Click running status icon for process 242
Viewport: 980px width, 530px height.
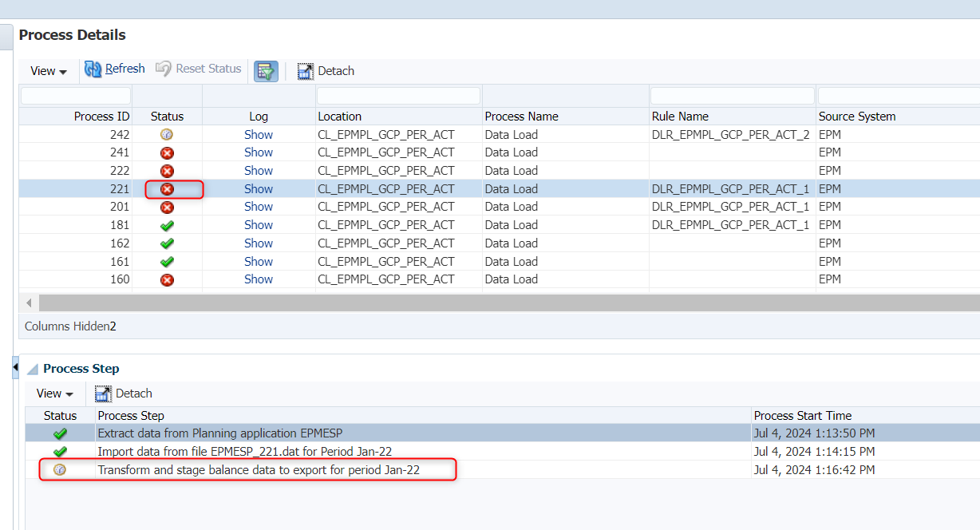click(167, 135)
